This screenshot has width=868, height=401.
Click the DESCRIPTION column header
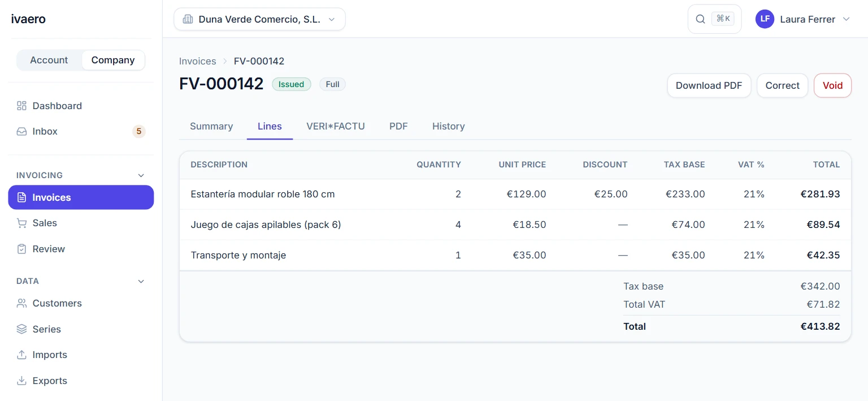[x=219, y=165]
